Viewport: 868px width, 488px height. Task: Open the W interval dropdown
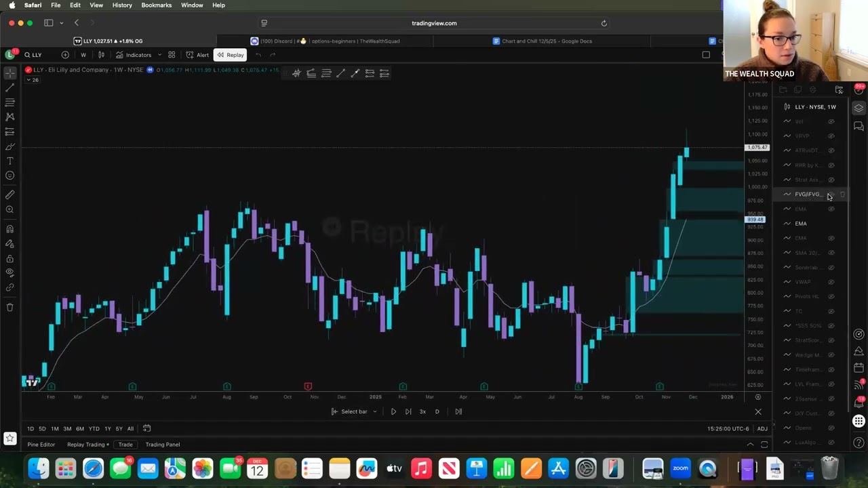point(83,55)
